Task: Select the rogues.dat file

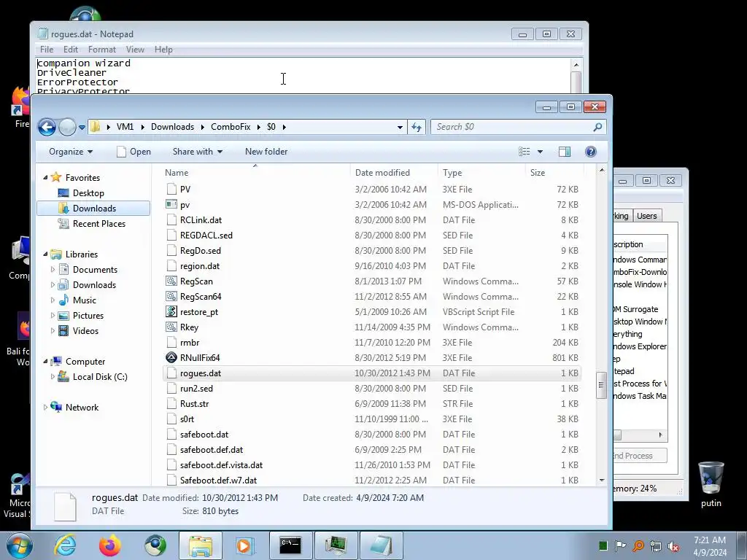Action: 371,373
